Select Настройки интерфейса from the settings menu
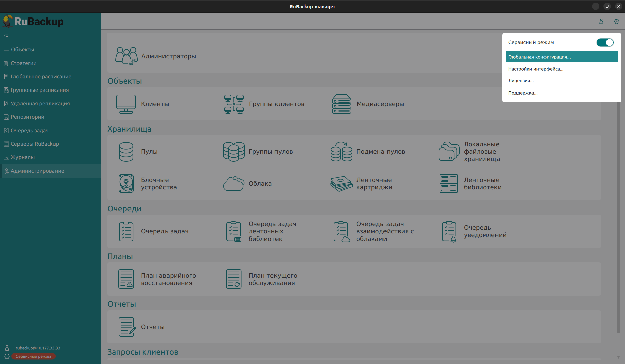 click(x=536, y=69)
